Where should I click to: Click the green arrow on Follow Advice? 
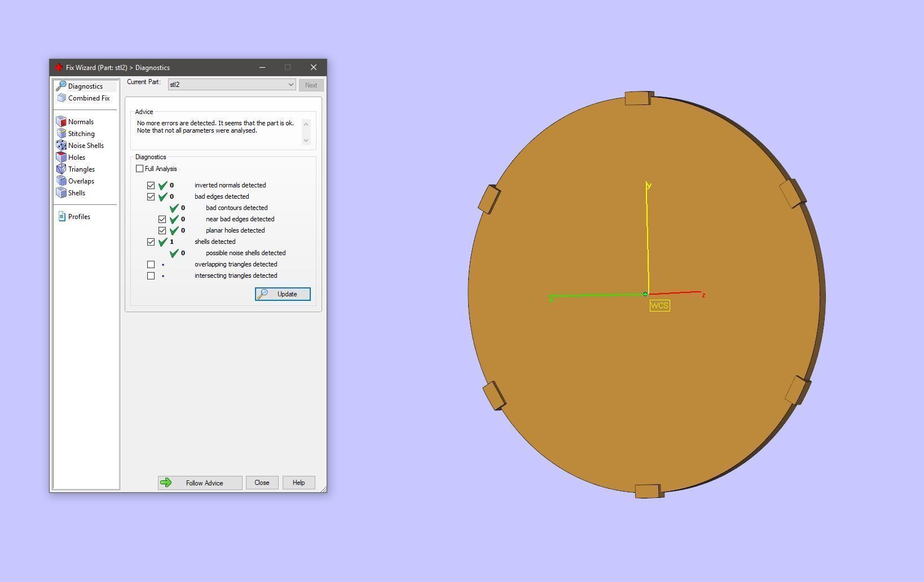[166, 483]
